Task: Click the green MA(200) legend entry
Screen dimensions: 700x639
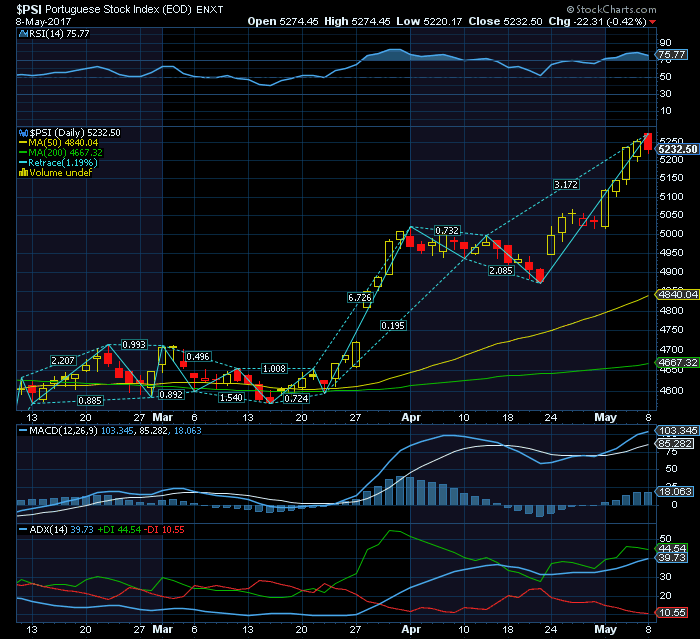Action: pos(63,152)
